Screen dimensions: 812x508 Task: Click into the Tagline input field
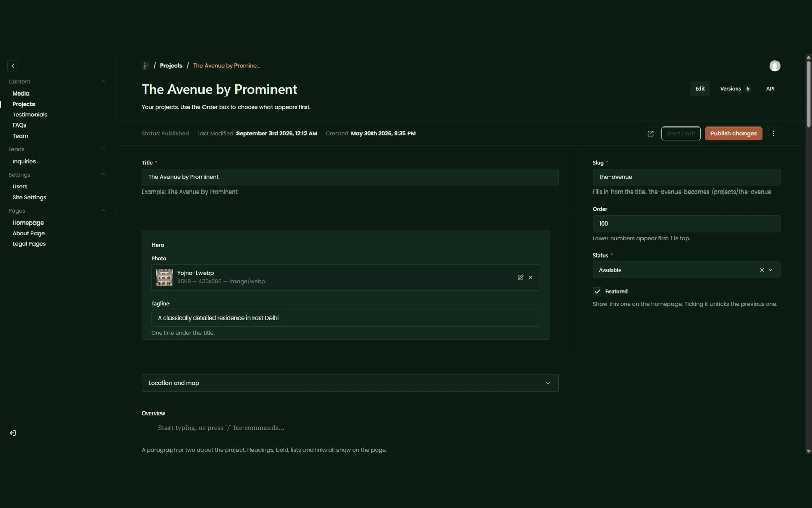(x=346, y=318)
